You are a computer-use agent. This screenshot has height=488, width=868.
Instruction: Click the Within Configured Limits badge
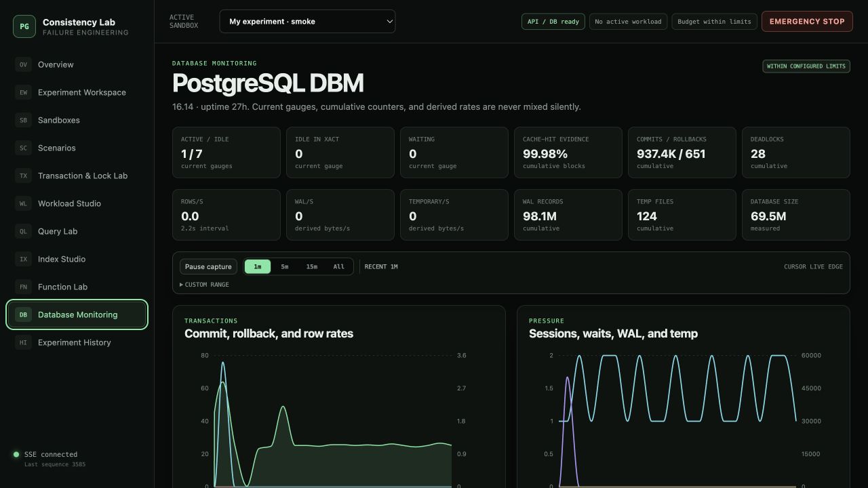click(x=806, y=66)
